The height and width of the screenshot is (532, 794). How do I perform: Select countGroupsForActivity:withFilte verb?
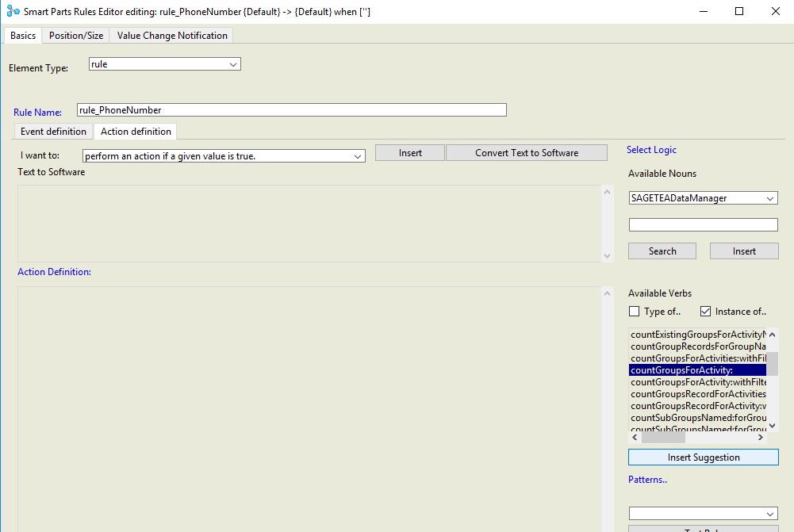(698, 382)
